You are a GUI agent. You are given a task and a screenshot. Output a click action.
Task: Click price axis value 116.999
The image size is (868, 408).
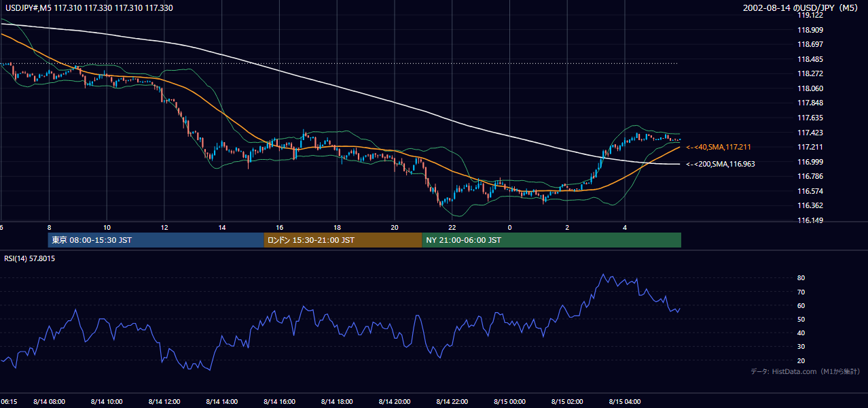810,162
